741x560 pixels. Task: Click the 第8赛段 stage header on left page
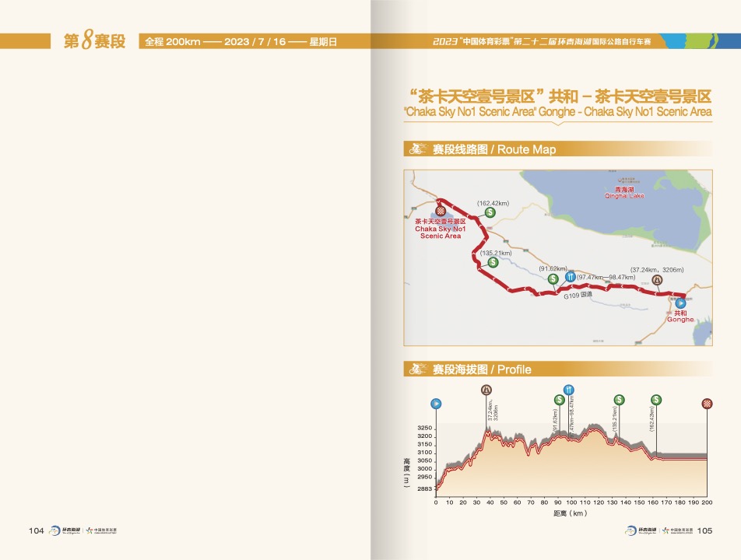(94, 41)
